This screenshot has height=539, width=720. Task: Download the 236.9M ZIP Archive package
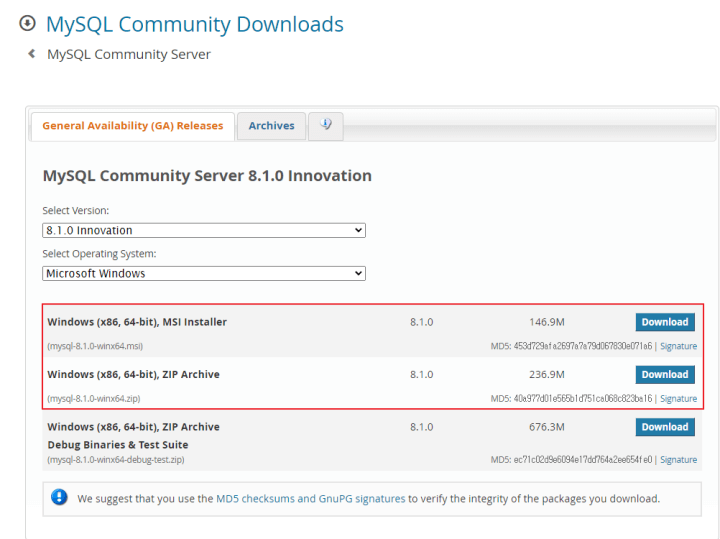[x=665, y=375]
